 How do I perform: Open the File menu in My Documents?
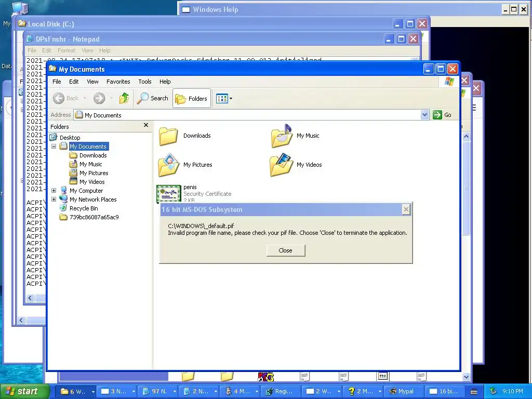coord(57,82)
